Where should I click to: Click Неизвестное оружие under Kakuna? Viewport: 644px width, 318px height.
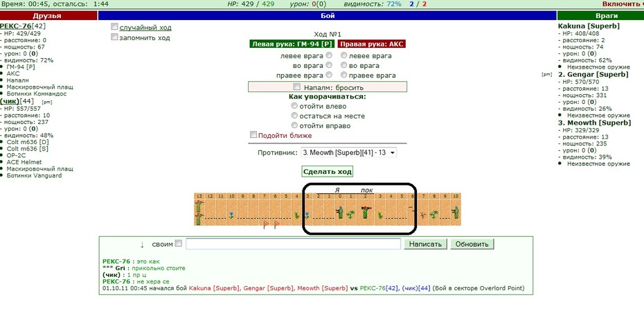tap(598, 67)
